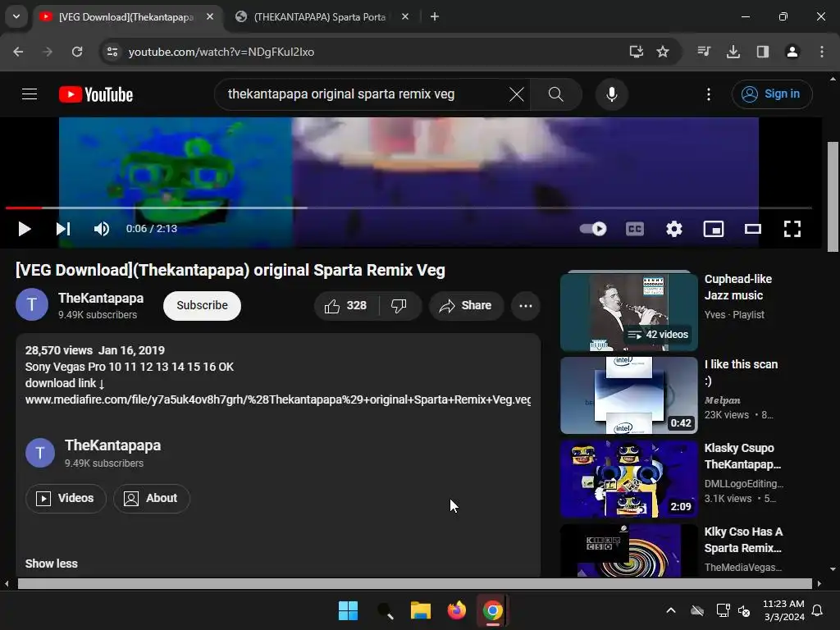Open TheKantapapa About page
This screenshot has height=630, width=840.
click(151, 498)
